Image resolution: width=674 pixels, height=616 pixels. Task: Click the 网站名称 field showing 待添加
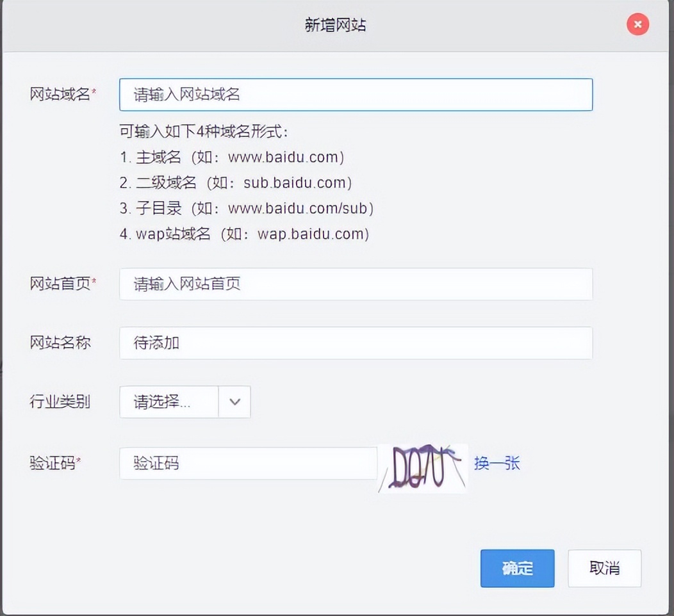(356, 343)
